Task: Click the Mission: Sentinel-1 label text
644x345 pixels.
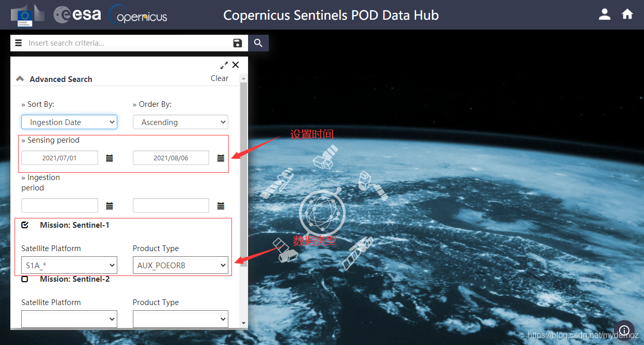Action: (x=75, y=225)
